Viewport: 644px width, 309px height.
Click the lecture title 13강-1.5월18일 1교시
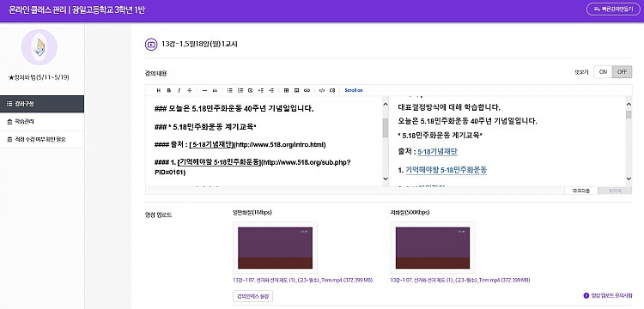(199, 44)
